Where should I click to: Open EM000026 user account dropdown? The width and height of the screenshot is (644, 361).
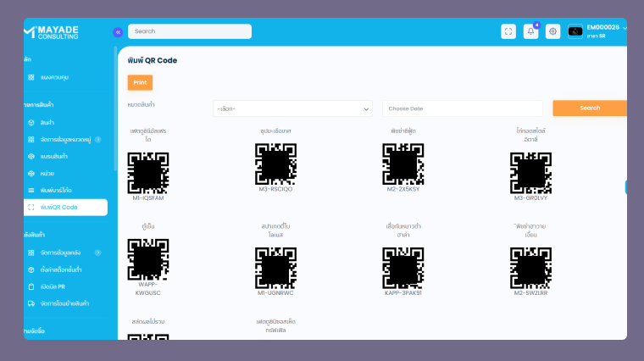606,31
